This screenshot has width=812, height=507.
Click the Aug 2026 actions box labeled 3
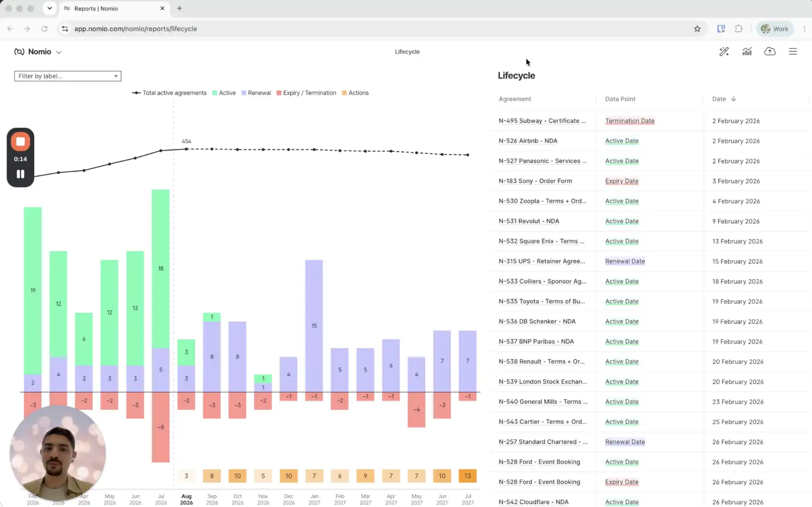tap(186, 476)
